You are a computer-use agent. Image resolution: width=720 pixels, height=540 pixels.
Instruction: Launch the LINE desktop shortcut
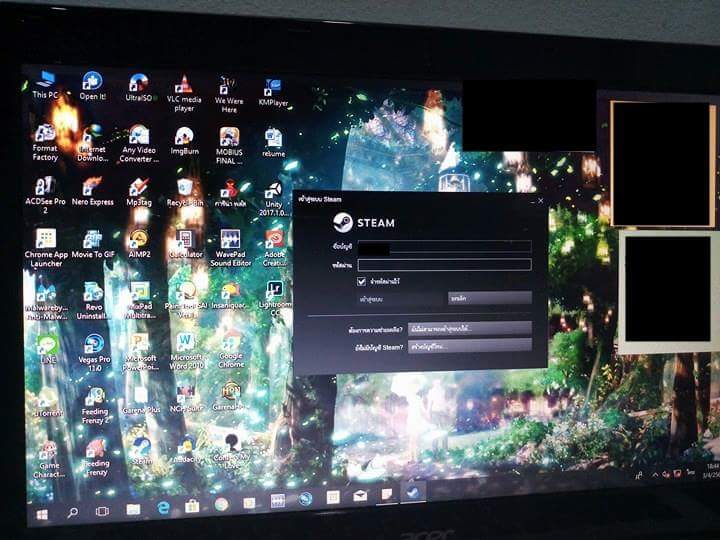[x=48, y=350]
